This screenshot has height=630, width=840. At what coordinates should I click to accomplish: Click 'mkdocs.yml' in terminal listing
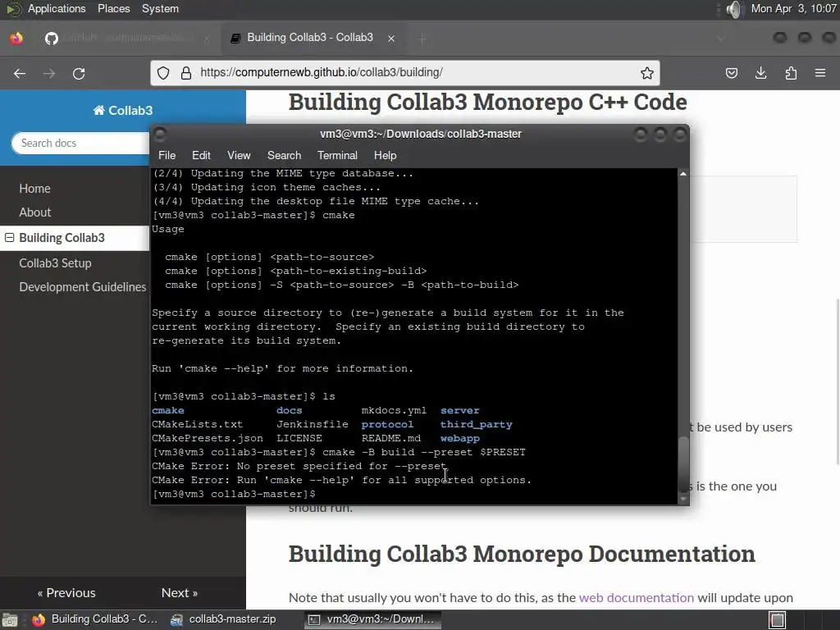click(x=394, y=410)
